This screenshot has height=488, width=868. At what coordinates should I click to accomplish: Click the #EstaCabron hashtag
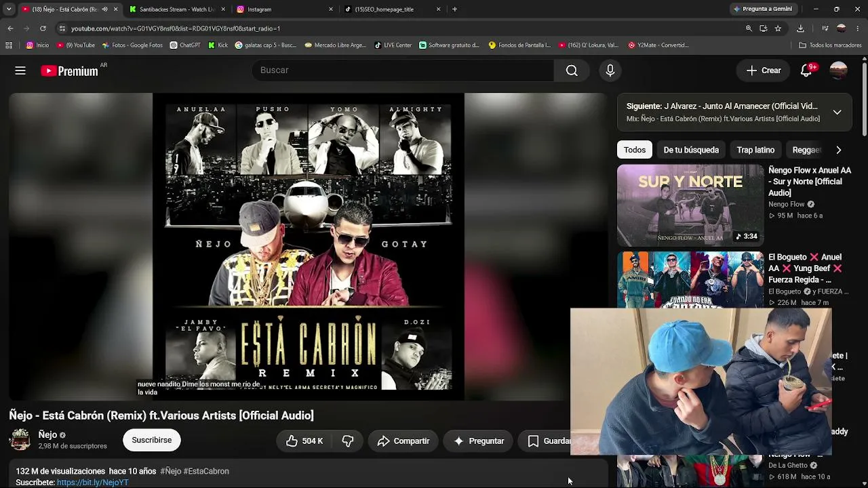click(206, 471)
